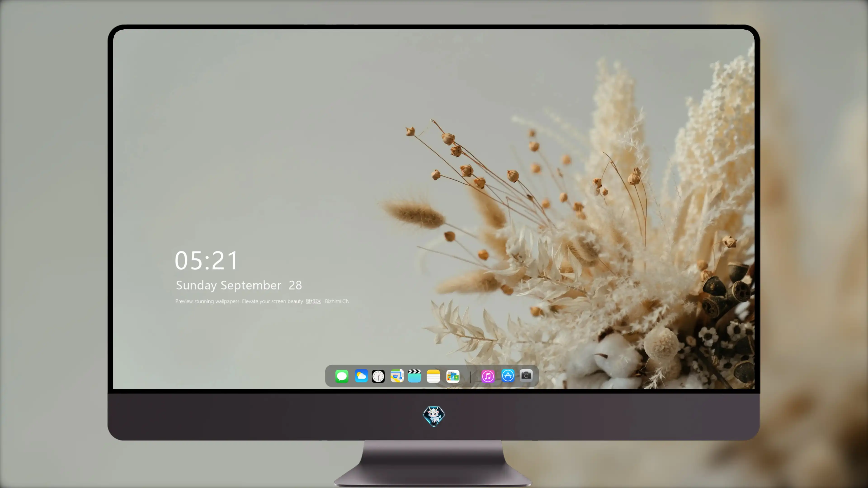Launch the Videos clapperboard app
The height and width of the screenshot is (488, 868).
tap(415, 376)
